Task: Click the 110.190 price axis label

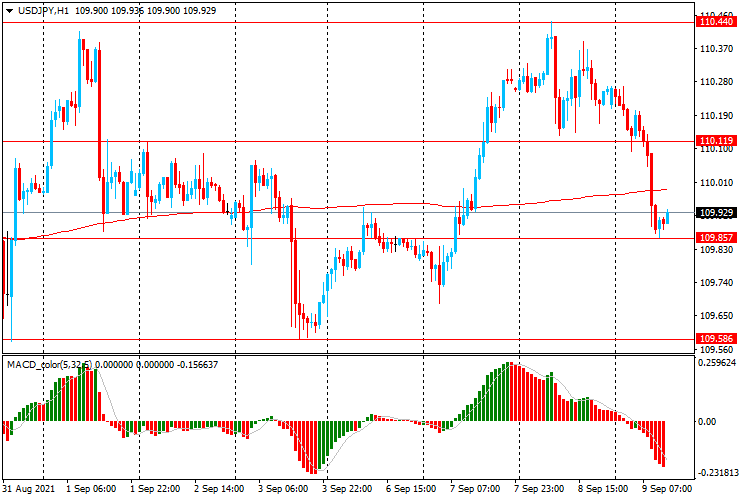Action: coord(716,116)
